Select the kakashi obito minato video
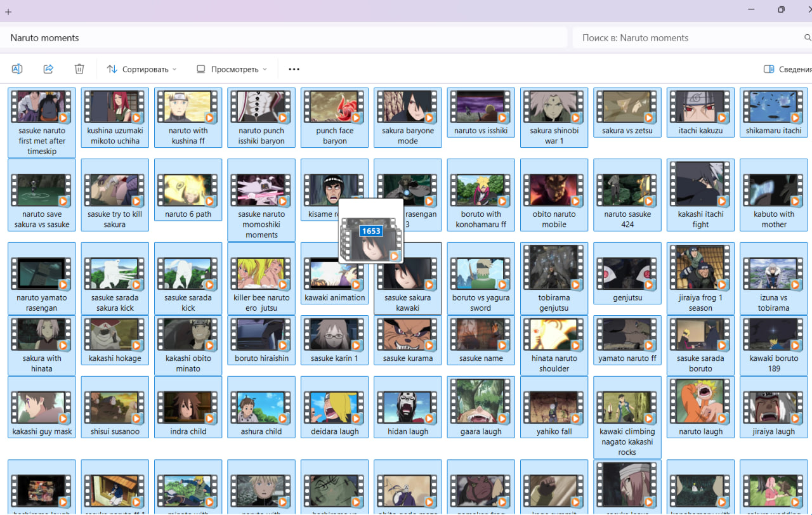The height and width of the screenshot is (515, 812). pos(188,345)
